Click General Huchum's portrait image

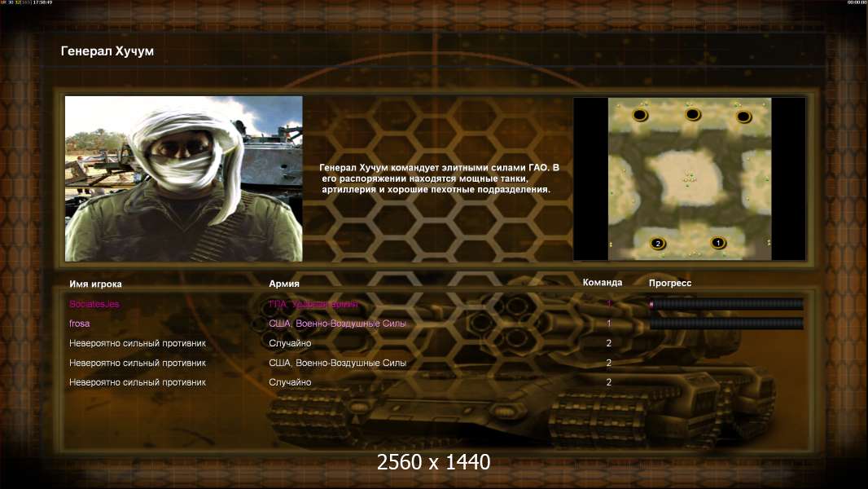point(184,178)
